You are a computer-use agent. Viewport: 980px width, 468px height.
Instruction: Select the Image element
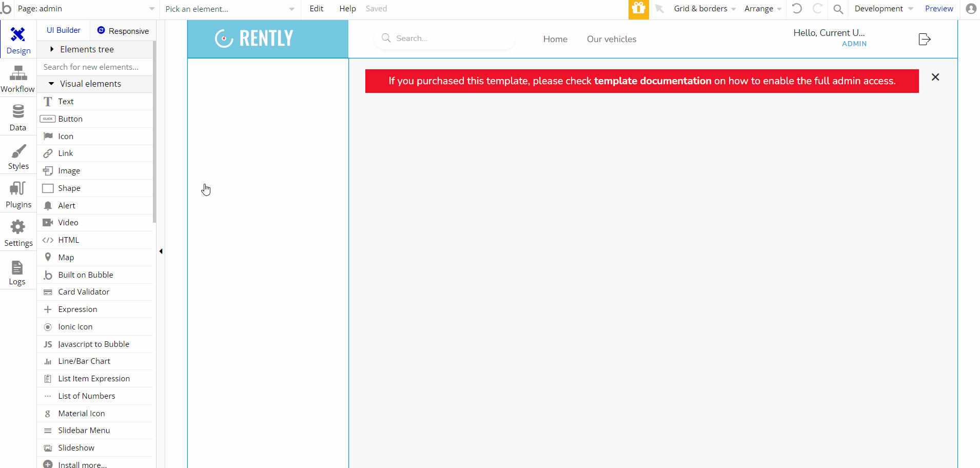click(x=95, y=171)
